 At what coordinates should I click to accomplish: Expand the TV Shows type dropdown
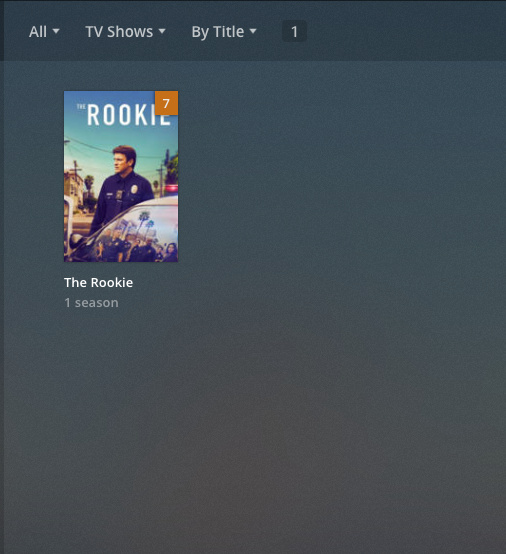coord(125,32)
